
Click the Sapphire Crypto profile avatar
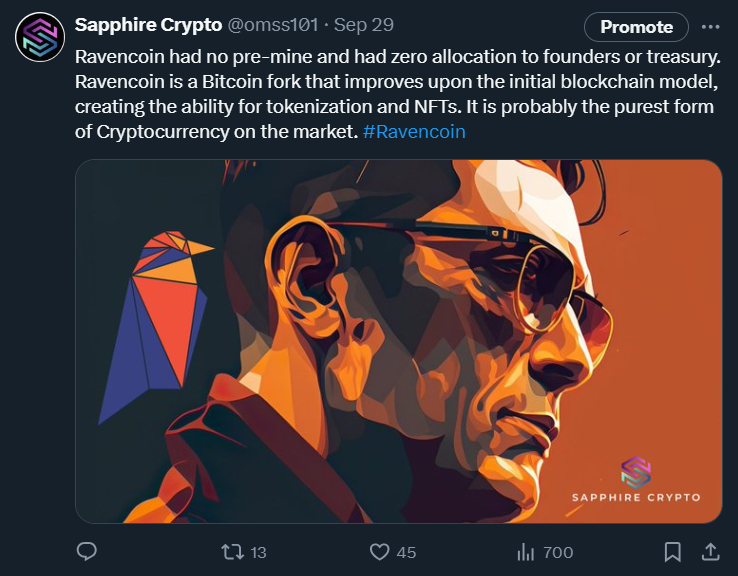pyautogui.click(x=40, y=37)
